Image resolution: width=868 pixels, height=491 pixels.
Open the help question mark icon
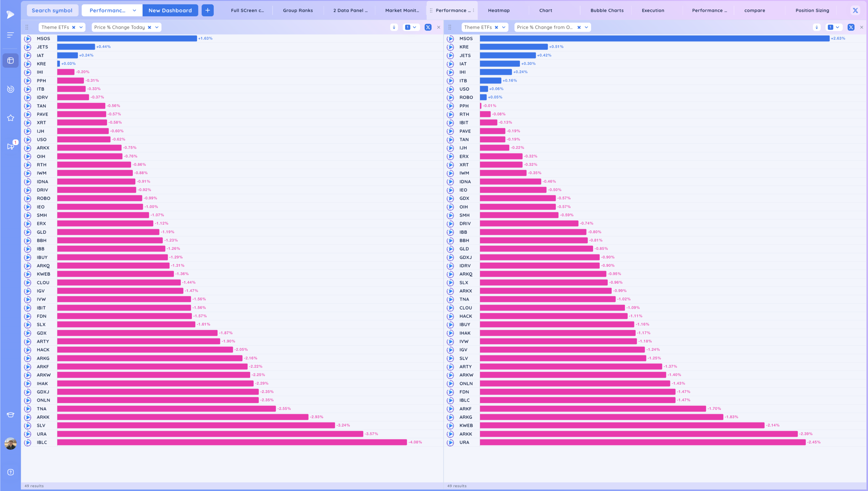coord(10,472)
